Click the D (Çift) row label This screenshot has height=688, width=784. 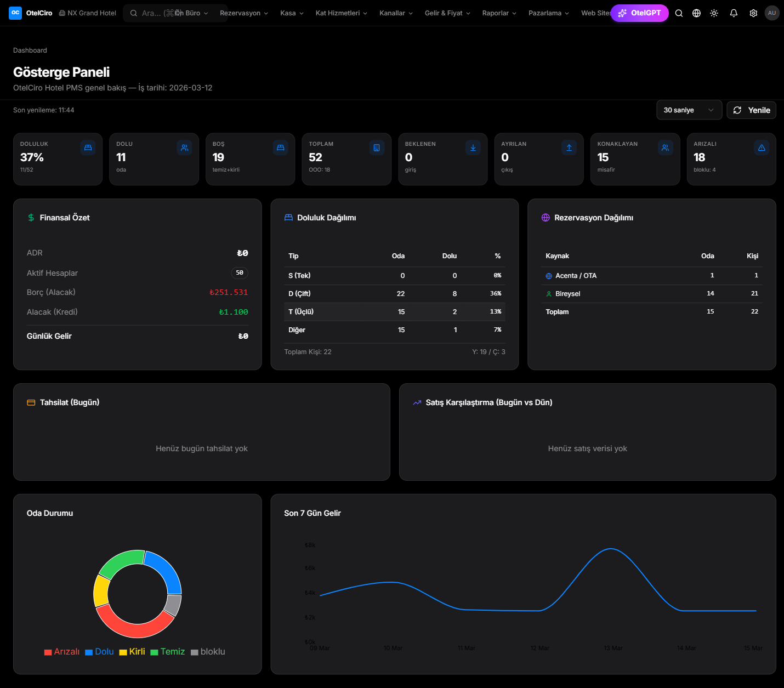(299, 294)
